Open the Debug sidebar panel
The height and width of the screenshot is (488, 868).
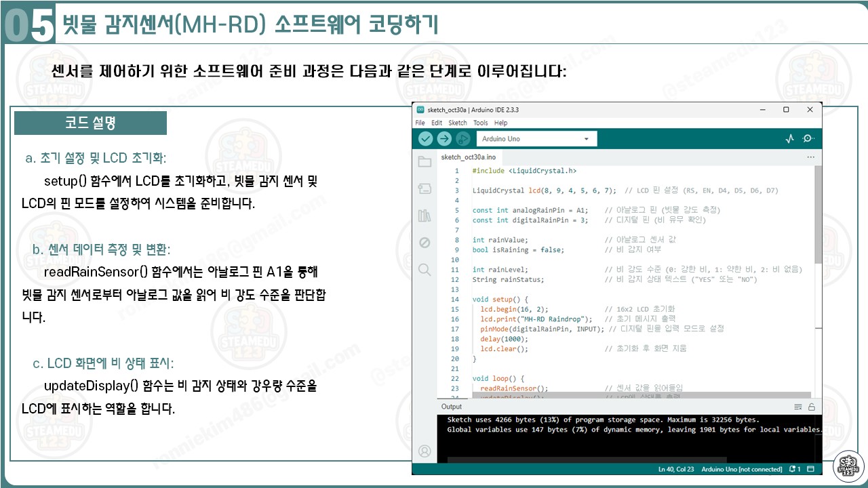(425, 243)
